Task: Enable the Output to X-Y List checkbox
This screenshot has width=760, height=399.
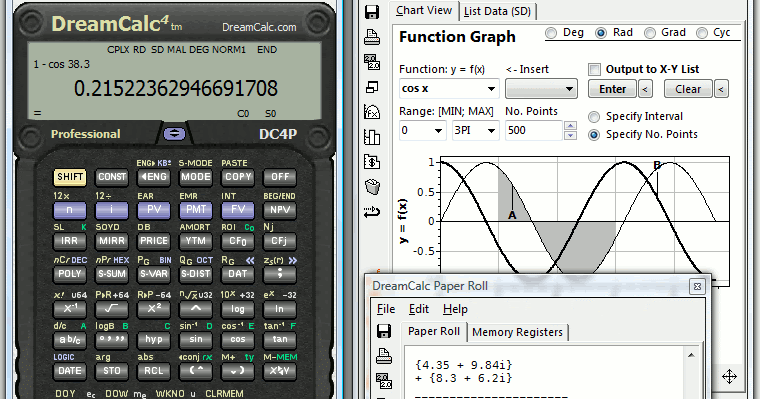Action: (x=594, y=69)
